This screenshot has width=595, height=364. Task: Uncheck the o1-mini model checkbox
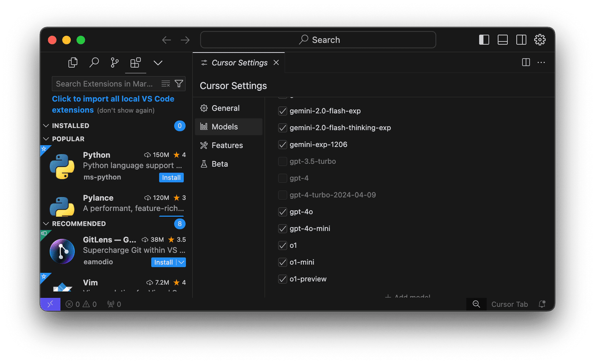pos(283,262)
